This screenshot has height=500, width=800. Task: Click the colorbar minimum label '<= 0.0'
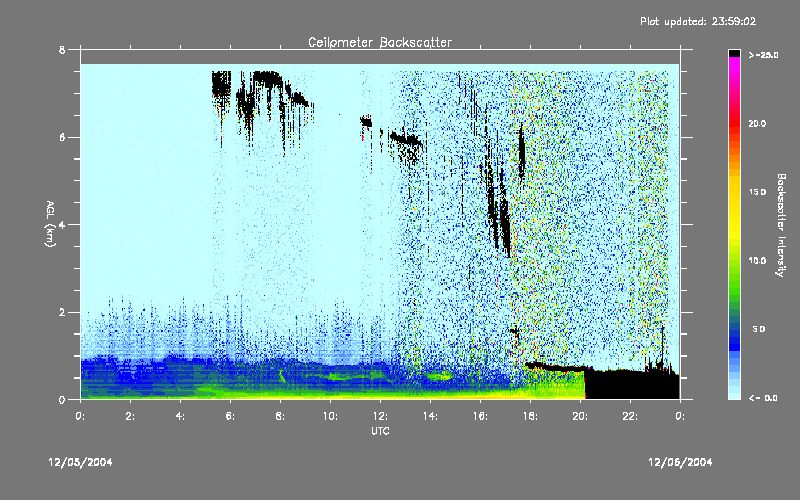pyautogui.click(x=763, y=398)
